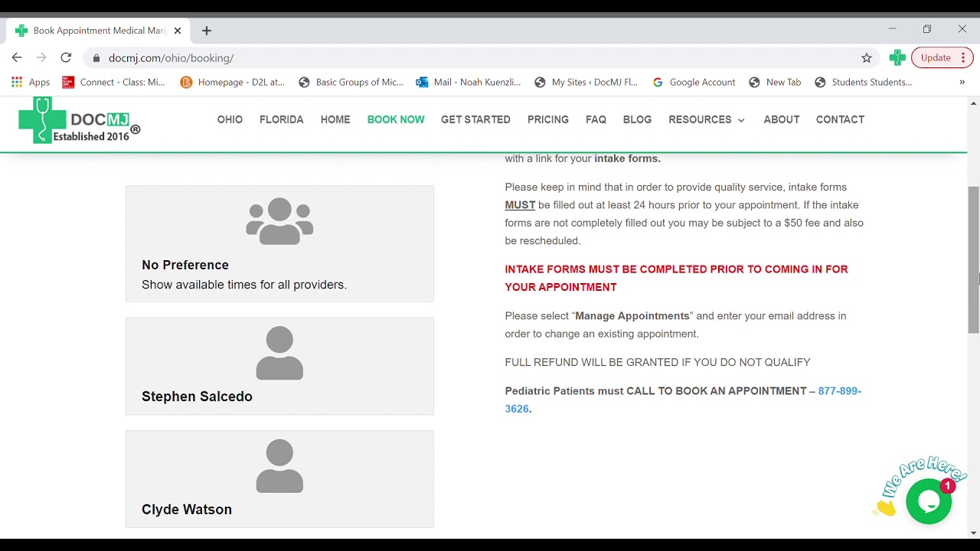The height and width of the screenshot is (551, 980).
Task: Open the Connect - Class bookmark
Action: point(113,82)
